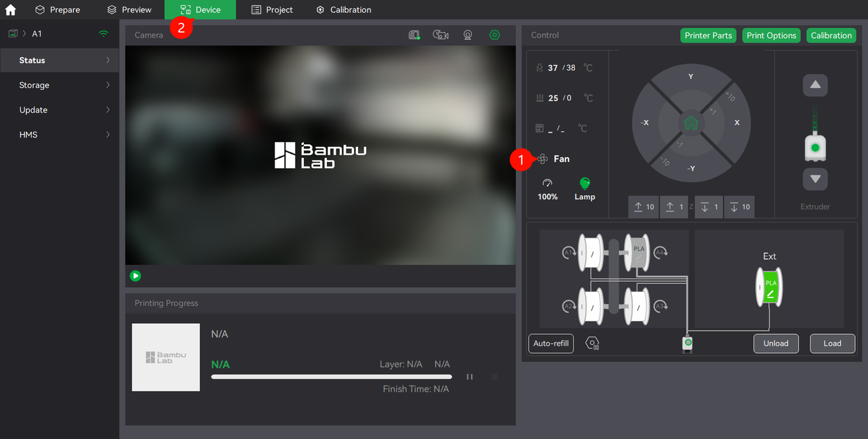
Task: Expand the Storage section in sidebar
Action: [x=59, y=85]
